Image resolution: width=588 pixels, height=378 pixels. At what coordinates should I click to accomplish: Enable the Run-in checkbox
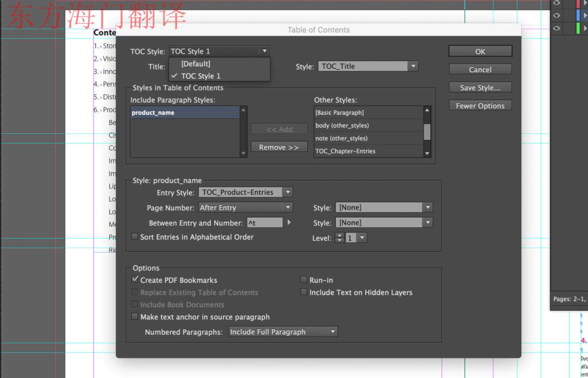(x=303, y=280)
